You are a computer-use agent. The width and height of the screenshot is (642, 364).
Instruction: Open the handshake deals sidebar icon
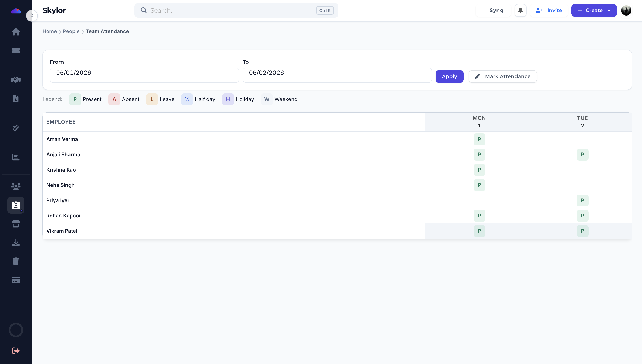point(16,79)
